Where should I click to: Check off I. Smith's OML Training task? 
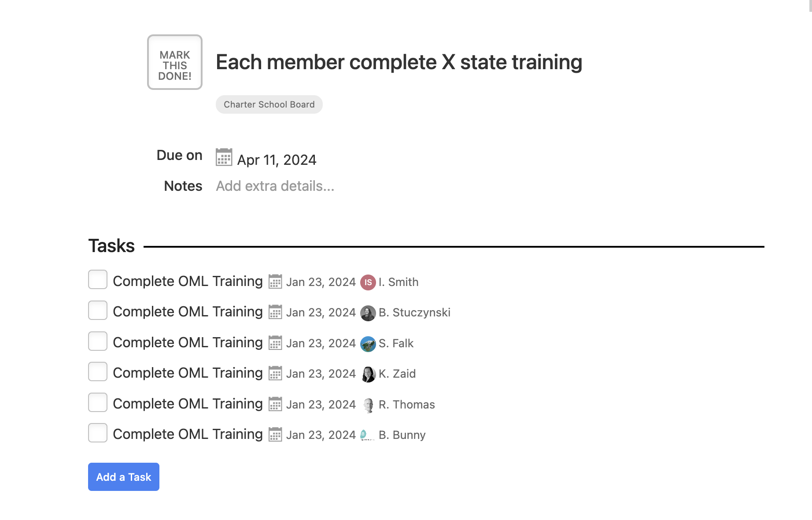point(98,279)
